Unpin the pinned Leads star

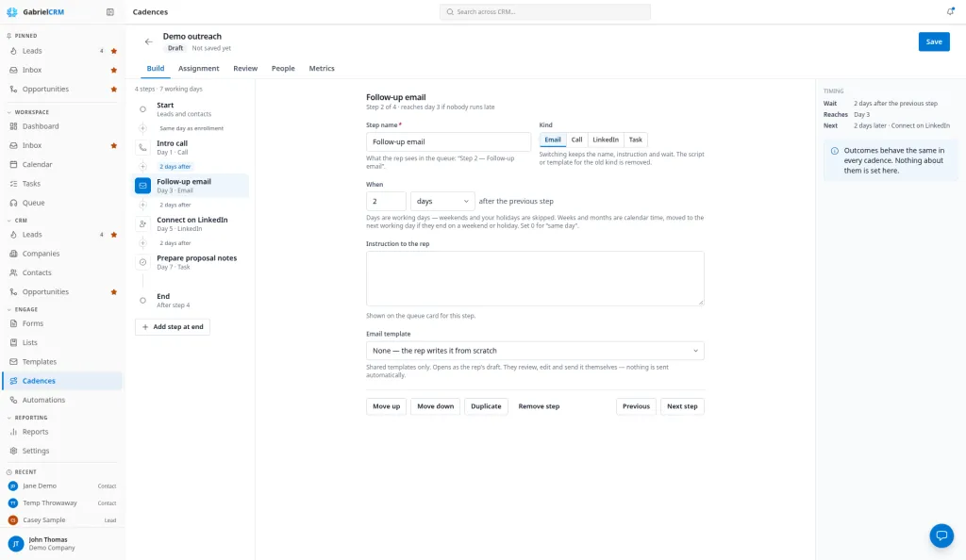pos(114,51)
